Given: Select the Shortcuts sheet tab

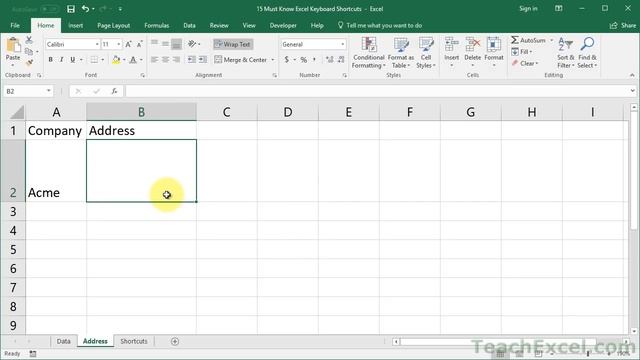Looking at the screenshot, I should point(134,341).
